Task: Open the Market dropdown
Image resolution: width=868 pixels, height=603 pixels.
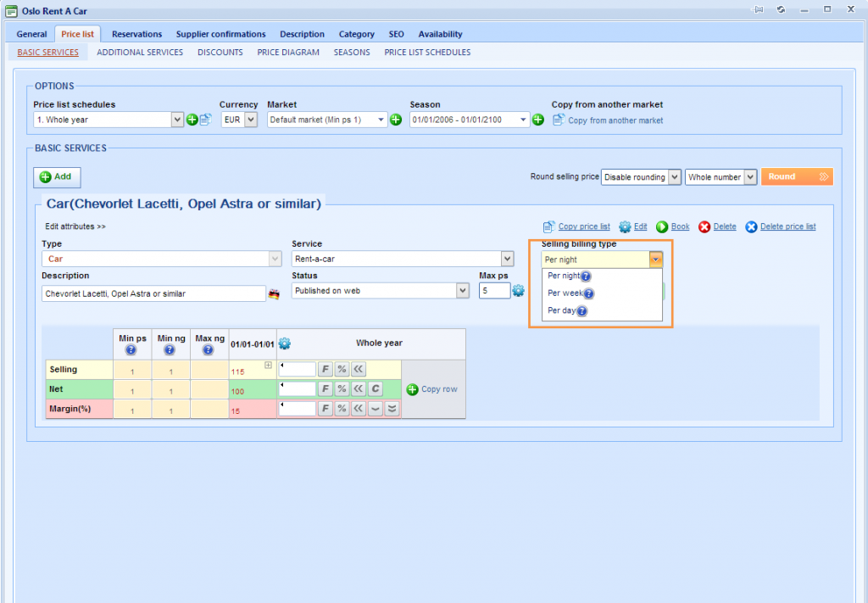Action: pyautogui.click(x=380, y=119)
